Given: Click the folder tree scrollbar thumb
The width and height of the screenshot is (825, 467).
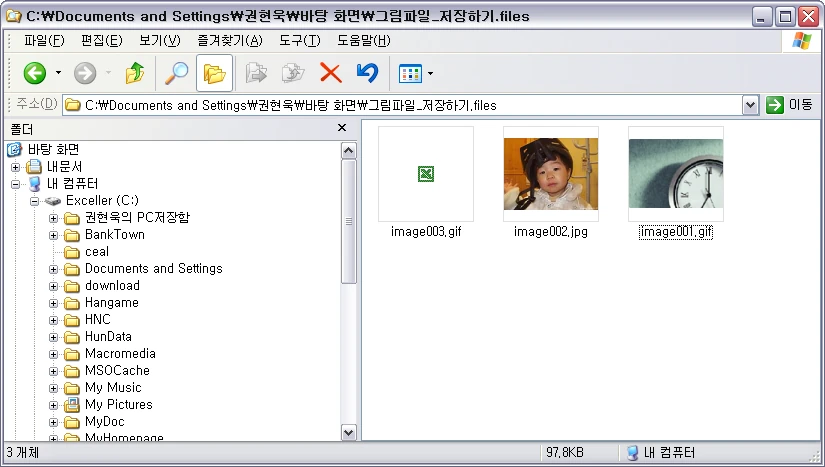Looking at the screenshot, I should [348, 221].
